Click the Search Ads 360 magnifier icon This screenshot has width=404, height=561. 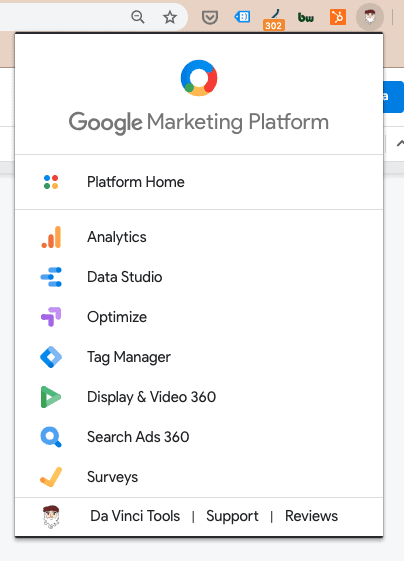[x=51, y=437]
